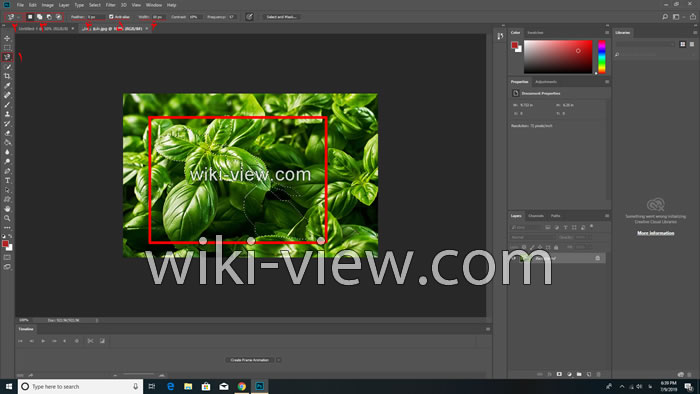Switch to the Adjustments tab
The image size is (700, 394).
pyautogui.click(x=546, y=82)
